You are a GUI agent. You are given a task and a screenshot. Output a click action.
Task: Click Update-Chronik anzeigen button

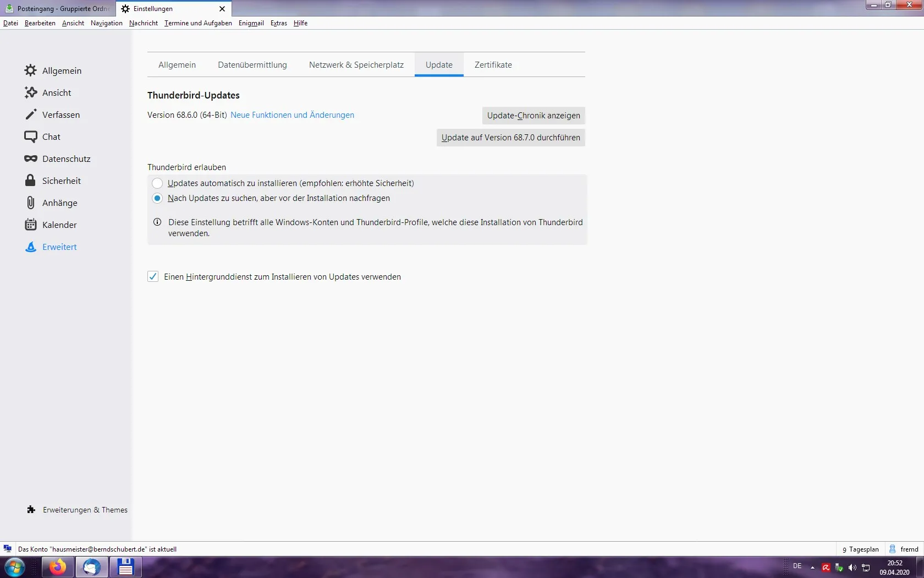point(533,116)
